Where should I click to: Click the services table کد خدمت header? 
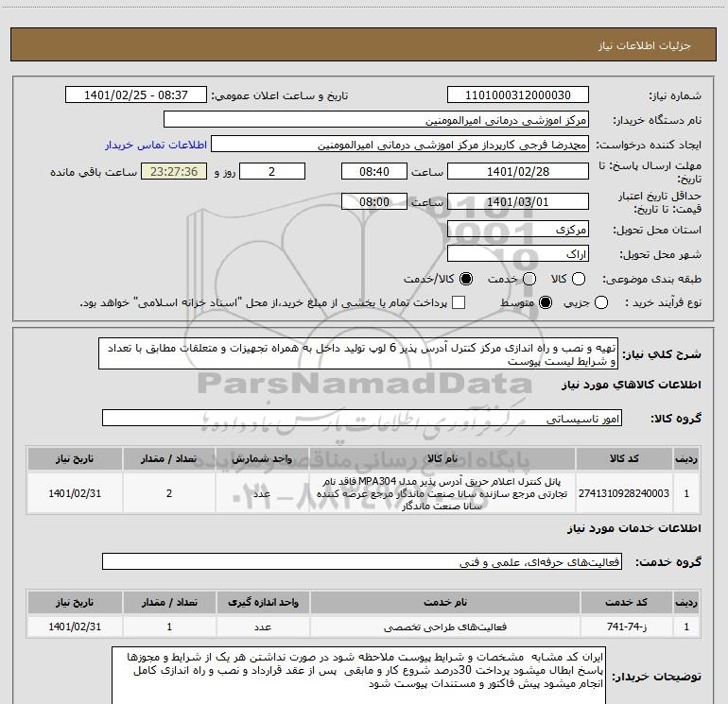[626, 602]
